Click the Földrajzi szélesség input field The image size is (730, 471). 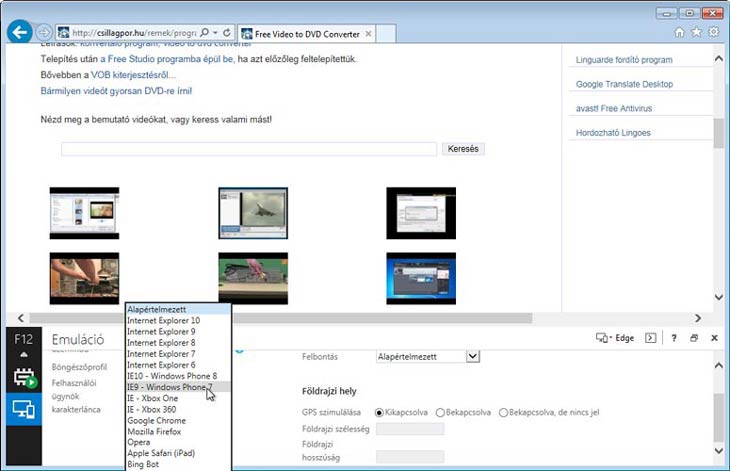pos(410,429)
